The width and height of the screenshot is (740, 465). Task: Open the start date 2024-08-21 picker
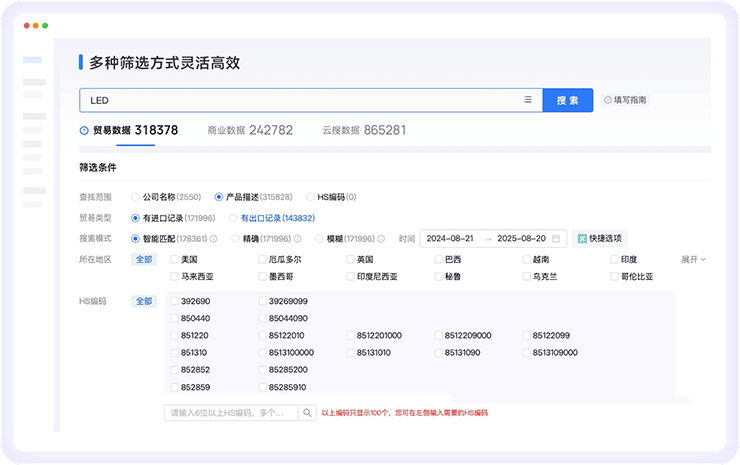pos(451,239)
